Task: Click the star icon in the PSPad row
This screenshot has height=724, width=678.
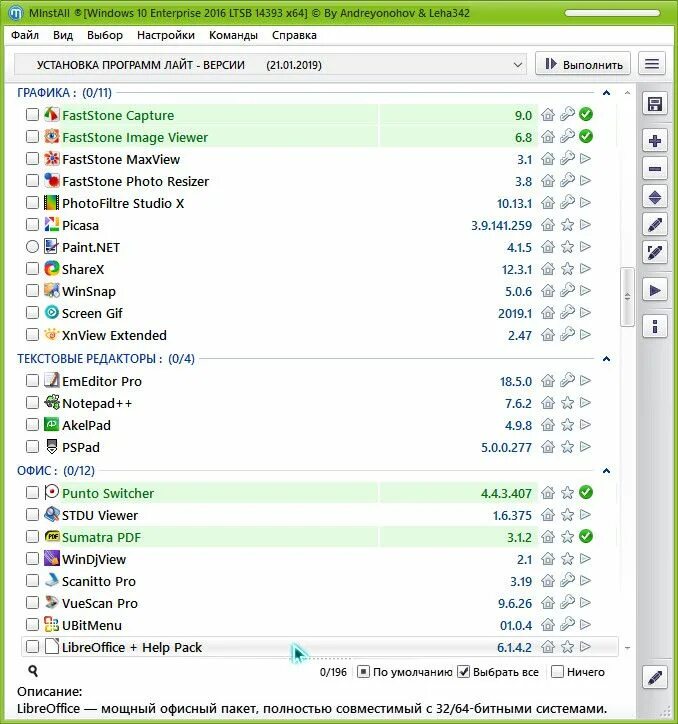Action: click(567, 446)
